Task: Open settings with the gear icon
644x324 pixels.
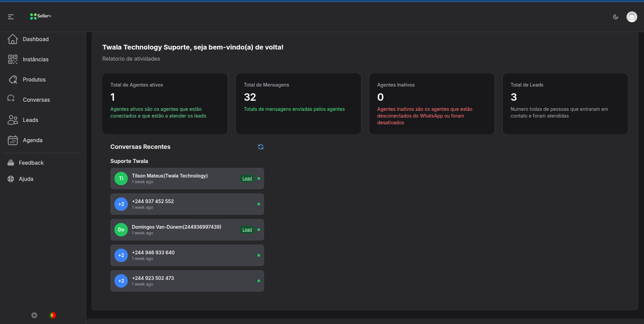Action: [x=34, y=315]
